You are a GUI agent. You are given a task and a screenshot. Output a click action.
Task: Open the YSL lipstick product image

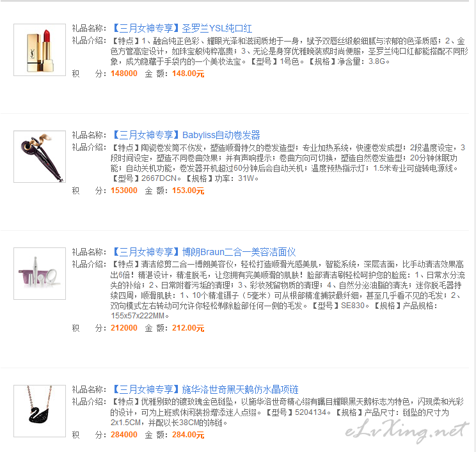(40, 50)
